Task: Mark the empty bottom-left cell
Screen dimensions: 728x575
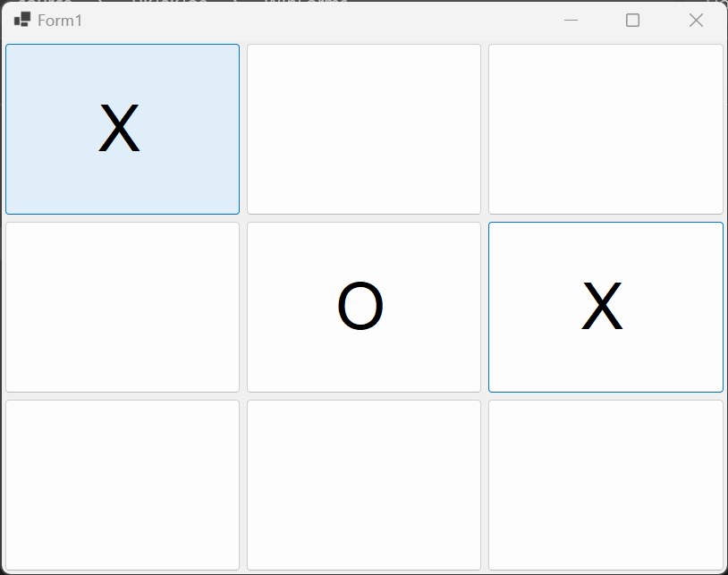Action: click(123, 485)
